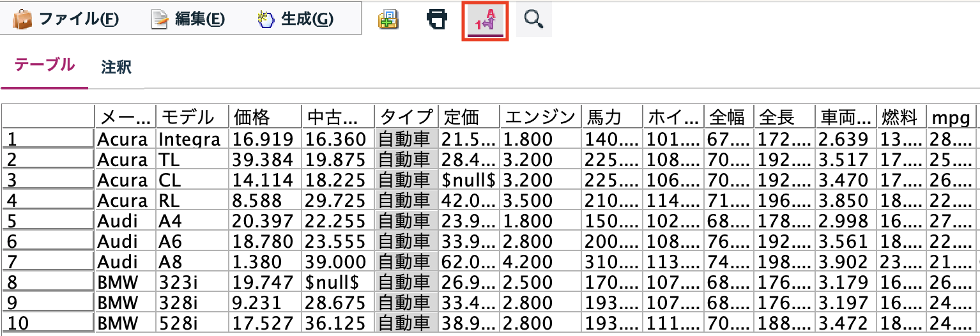Select the 全幅 column header
This screenshot has width=980, height=336.
tap(730, 118)
